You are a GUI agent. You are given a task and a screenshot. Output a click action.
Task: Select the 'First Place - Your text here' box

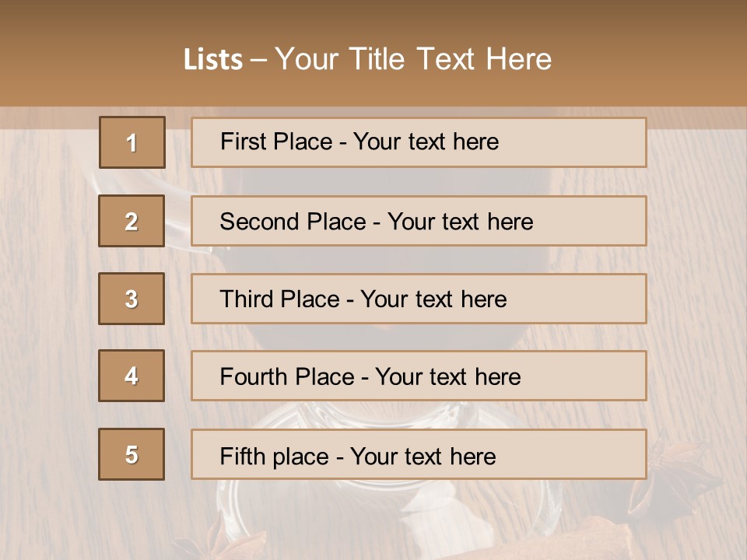tap(419, 142)
